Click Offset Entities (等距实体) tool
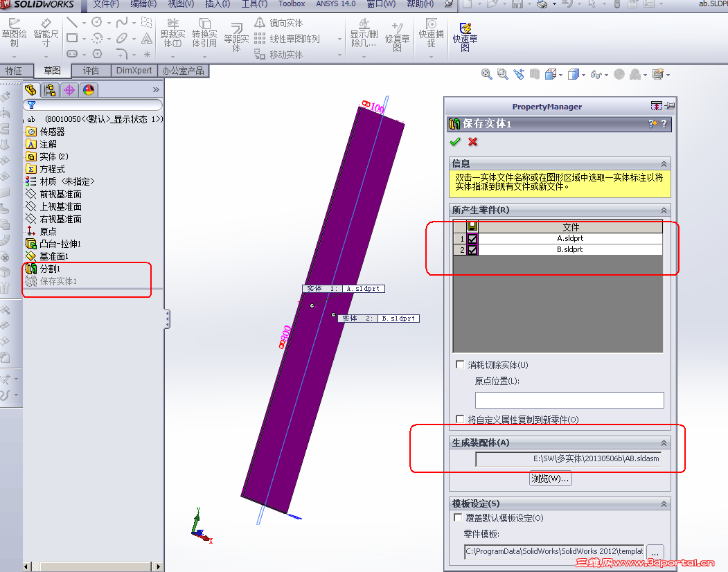The width and height of the screenshot is (728, 572). (236, 37)
